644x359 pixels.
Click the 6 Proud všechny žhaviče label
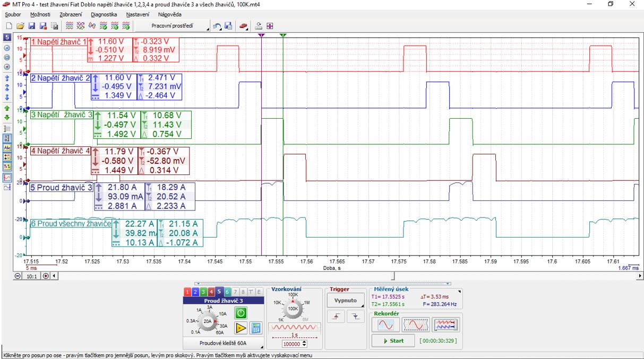click(71, 224)
